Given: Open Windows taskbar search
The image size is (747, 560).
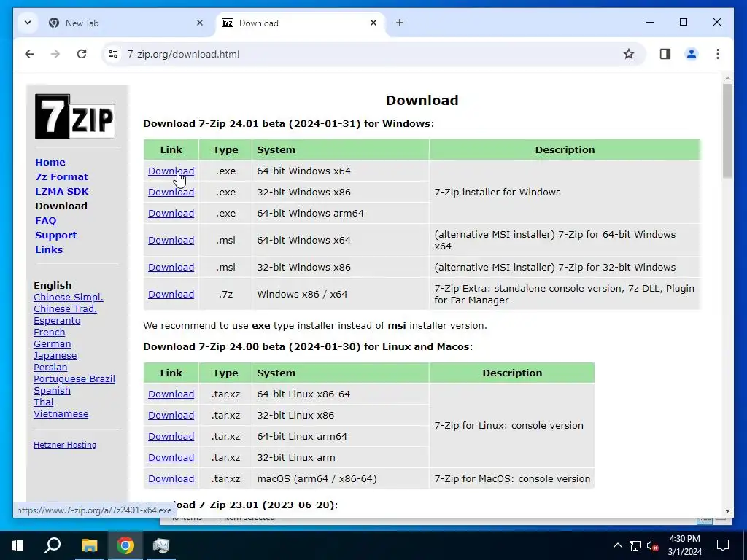Looking at the screenshot, I should [x=53, y=545].
